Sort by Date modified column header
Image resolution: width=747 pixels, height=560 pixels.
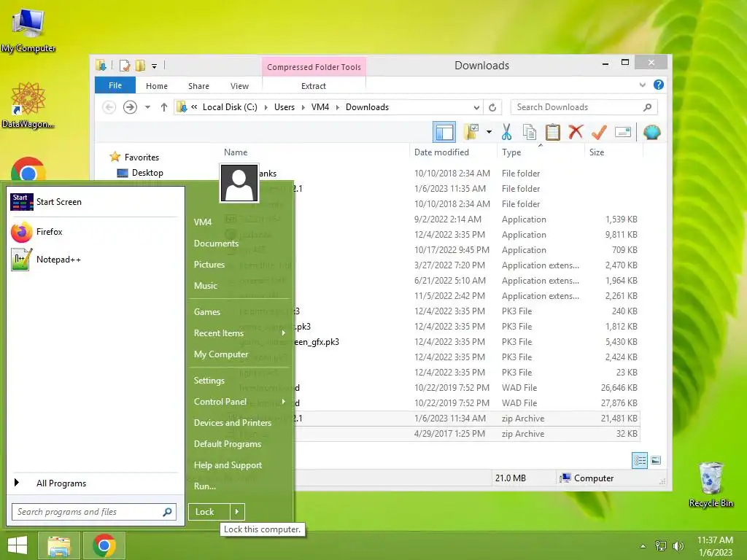(x=441, y=152)
